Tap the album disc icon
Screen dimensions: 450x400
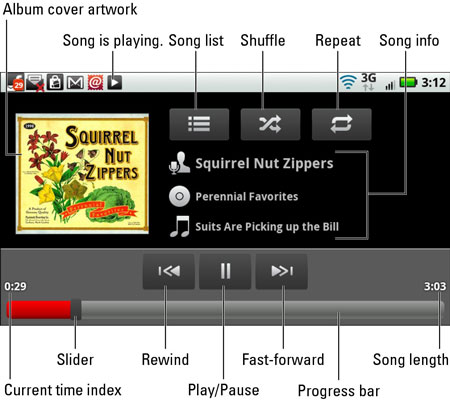179,196
